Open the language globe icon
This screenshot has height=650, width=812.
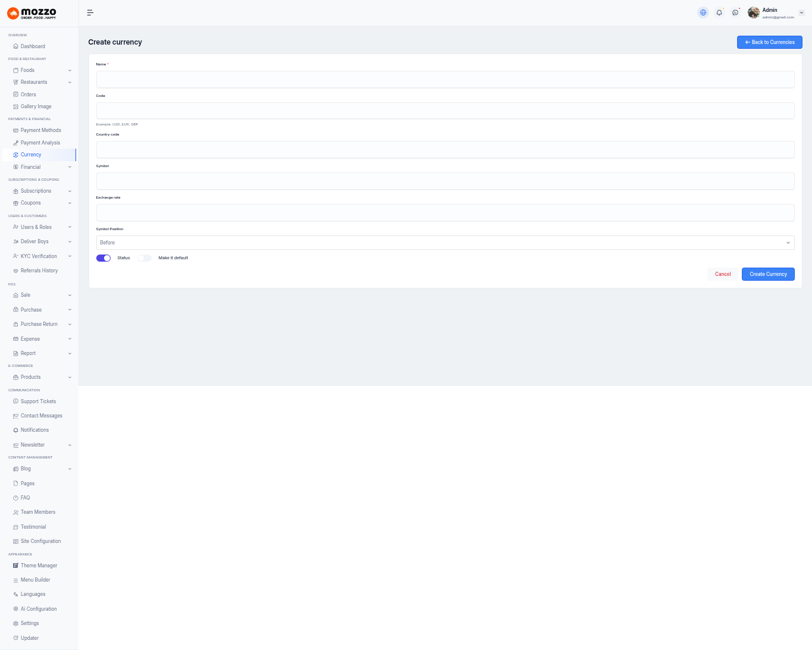pos(703,12)
